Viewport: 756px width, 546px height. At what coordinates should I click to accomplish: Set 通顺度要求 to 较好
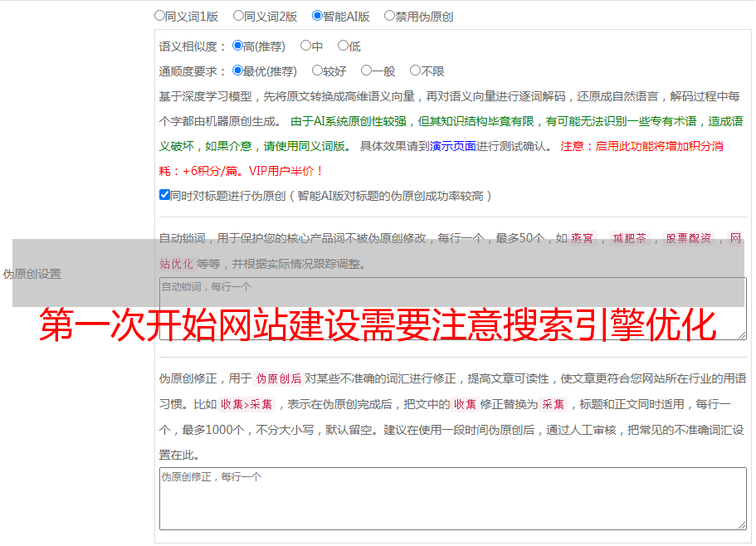click(x=317, y=71)
